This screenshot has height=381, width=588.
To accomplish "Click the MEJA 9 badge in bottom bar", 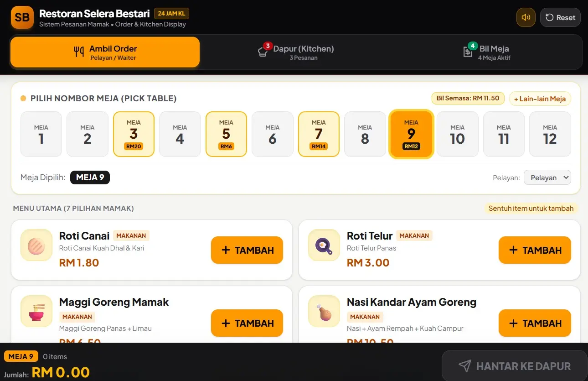I will pyautogui.click(x=21, y=356).
